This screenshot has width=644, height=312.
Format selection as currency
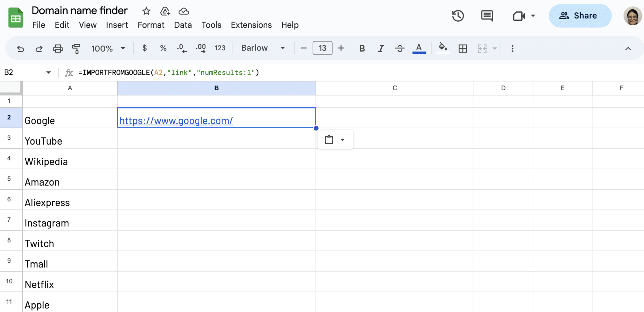(x=145, y=48)
